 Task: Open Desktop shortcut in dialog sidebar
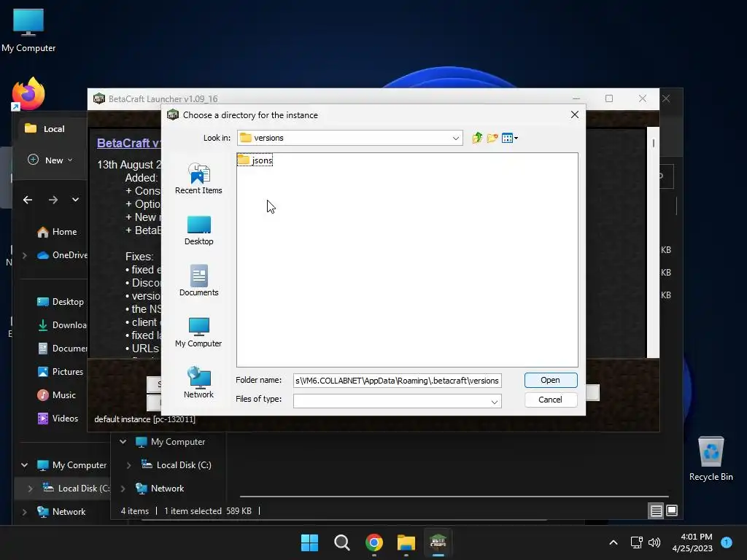[198, 230]
